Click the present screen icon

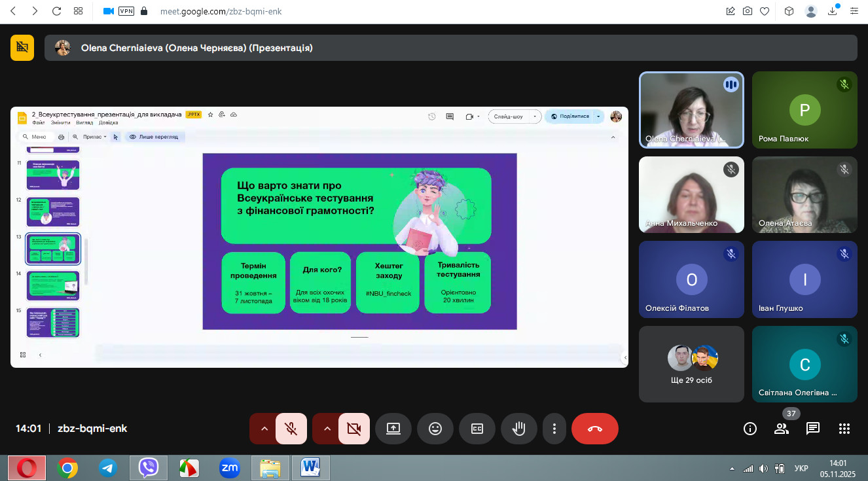pyautogui.click(x=393, y=429)
